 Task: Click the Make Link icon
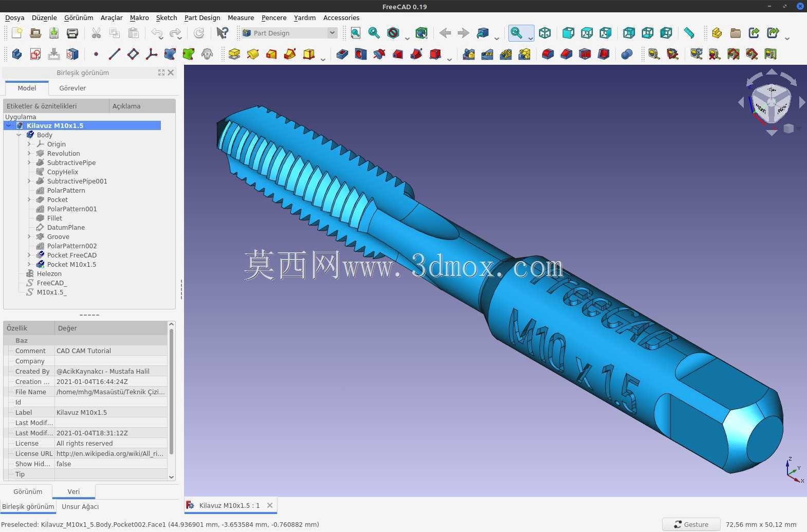tap(754, 33)
